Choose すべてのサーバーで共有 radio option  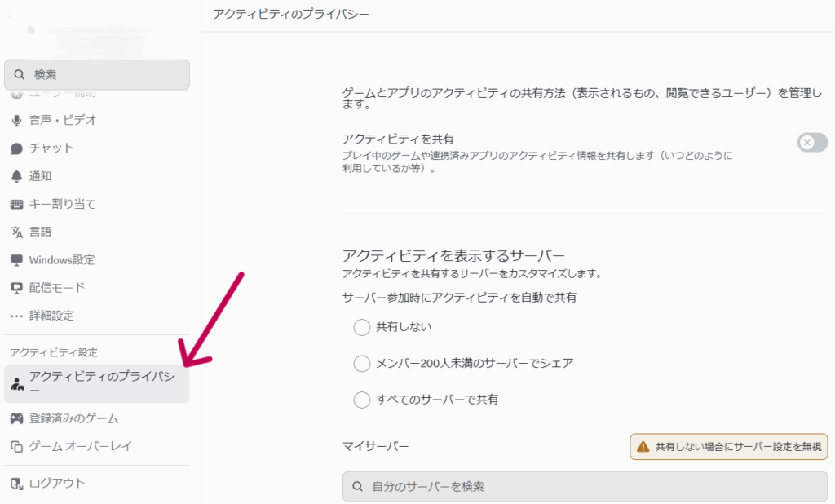[362, 400]
